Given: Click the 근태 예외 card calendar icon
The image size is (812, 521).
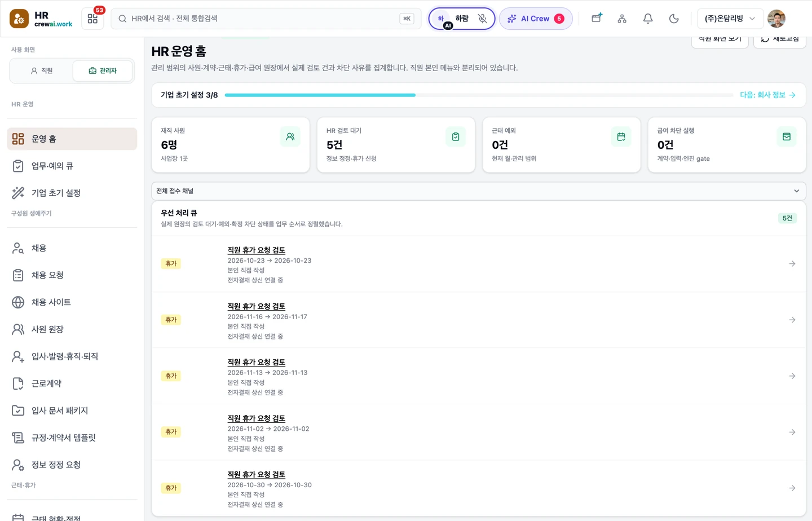Looking at the screenshot, I should tap(621, 137).
